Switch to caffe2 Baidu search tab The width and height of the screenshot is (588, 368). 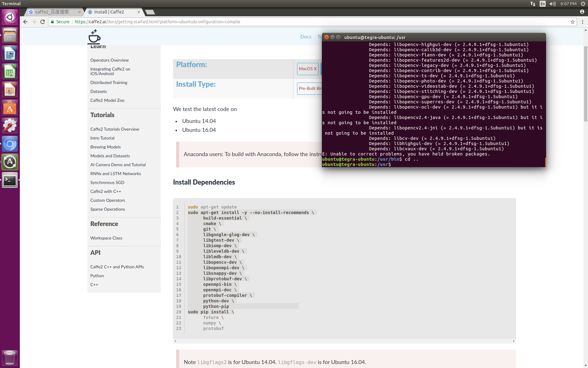(x=52, y=12)
